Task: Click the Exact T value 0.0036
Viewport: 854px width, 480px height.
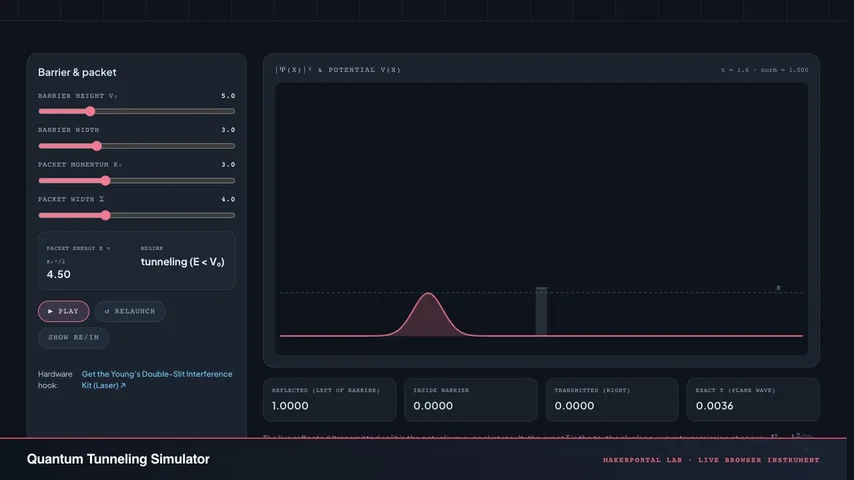Action: tap(715, 406)
